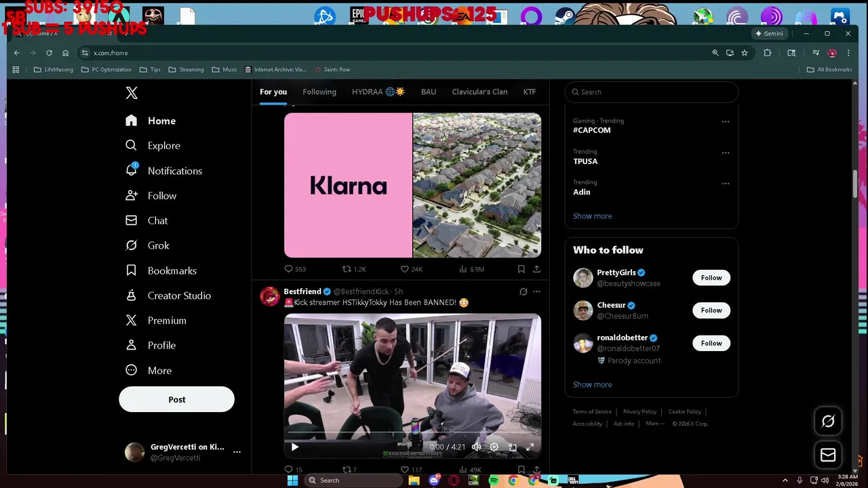Open more options on Bestfriend post
The width and height of the screenshot is (868, 488).
pyautogui.click(x=536, y=291)
